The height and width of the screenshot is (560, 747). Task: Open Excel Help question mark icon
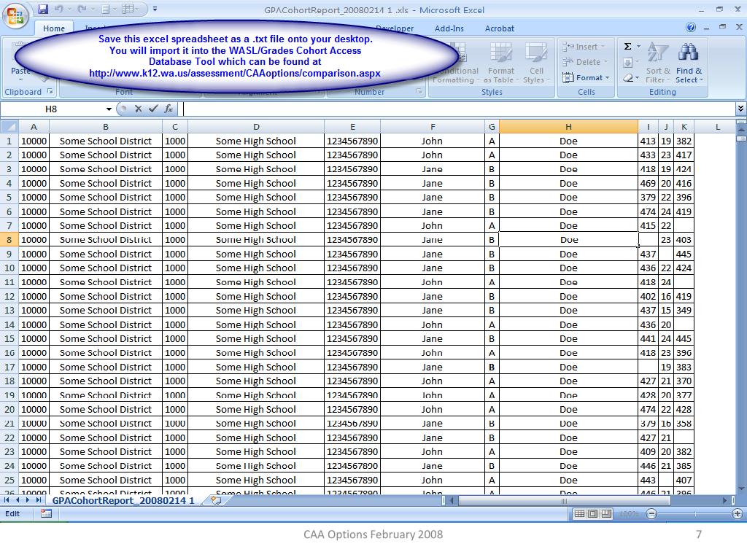pos(691,27)
